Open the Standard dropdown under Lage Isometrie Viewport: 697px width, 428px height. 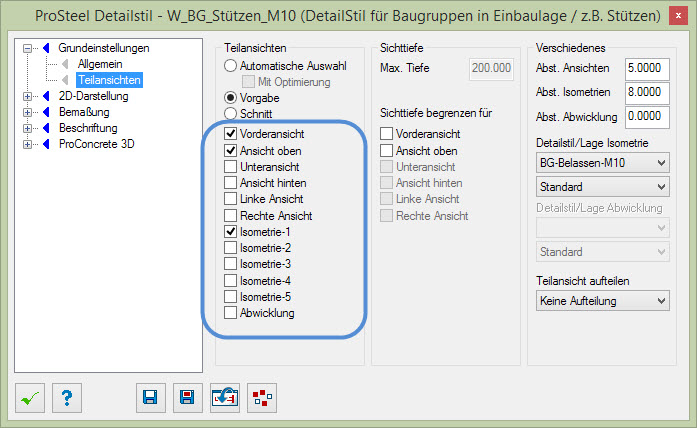[x=602, y=187]
